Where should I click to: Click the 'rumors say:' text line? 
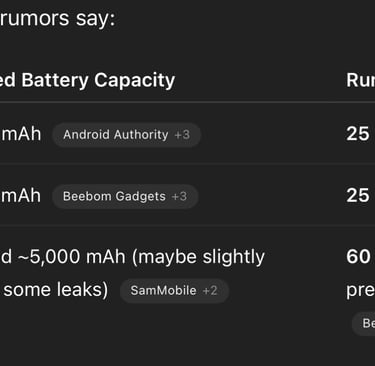point(57,18)
